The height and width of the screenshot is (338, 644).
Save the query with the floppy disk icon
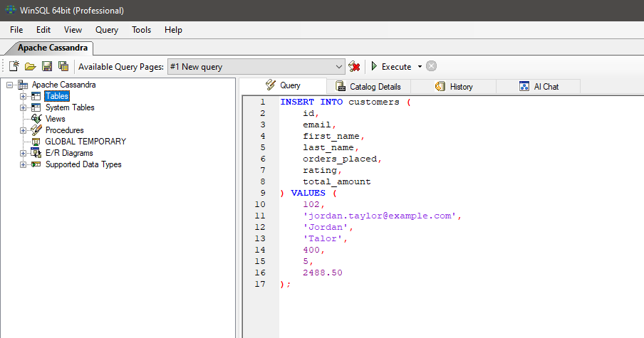[47, 66]
